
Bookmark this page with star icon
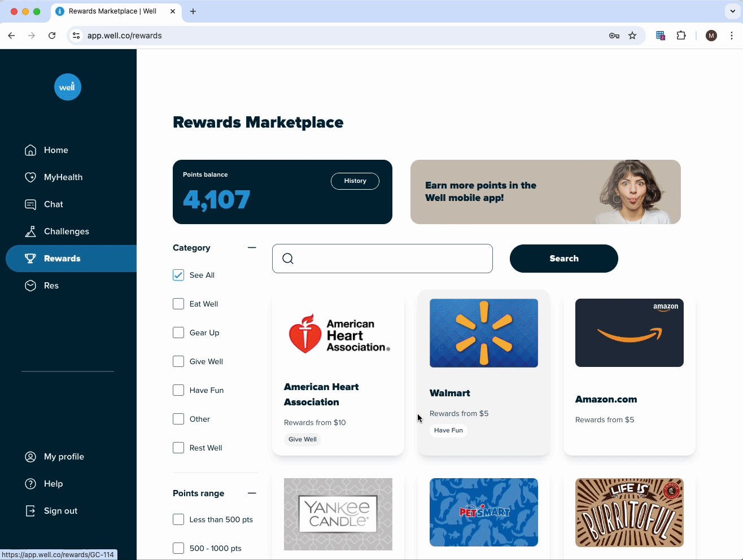632,36
